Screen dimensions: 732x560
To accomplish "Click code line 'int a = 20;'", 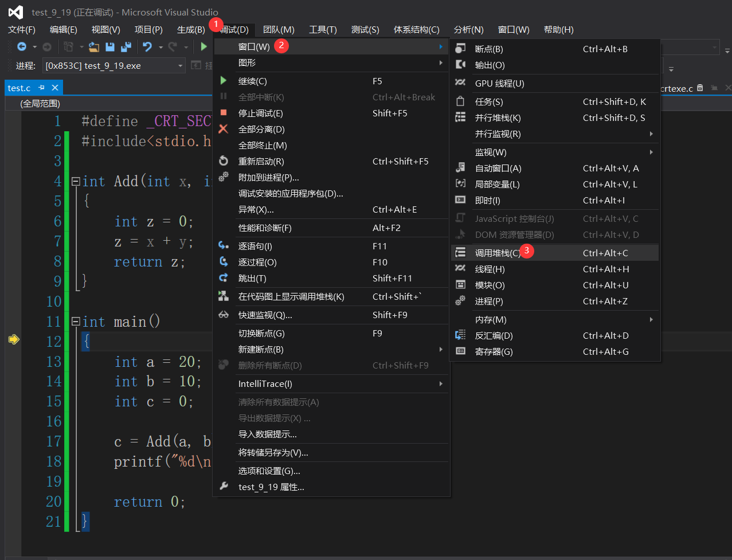I will pyautogui.click(x=158, y=362).
